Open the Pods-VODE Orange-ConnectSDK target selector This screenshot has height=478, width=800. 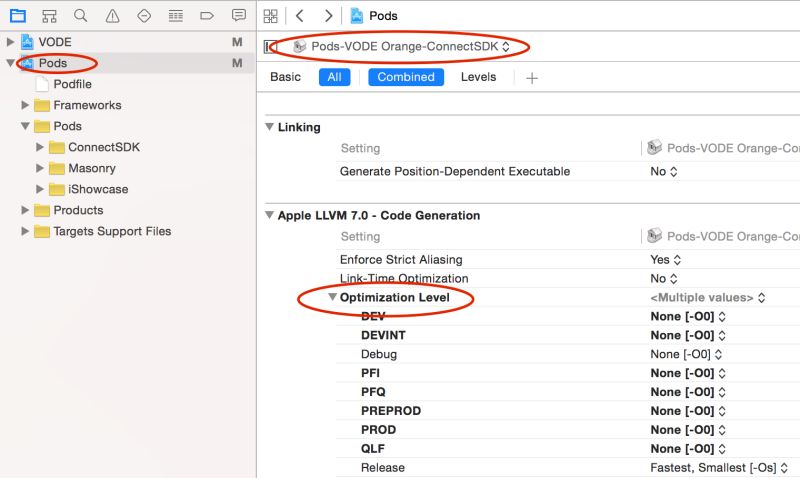(x=402, y=46)
